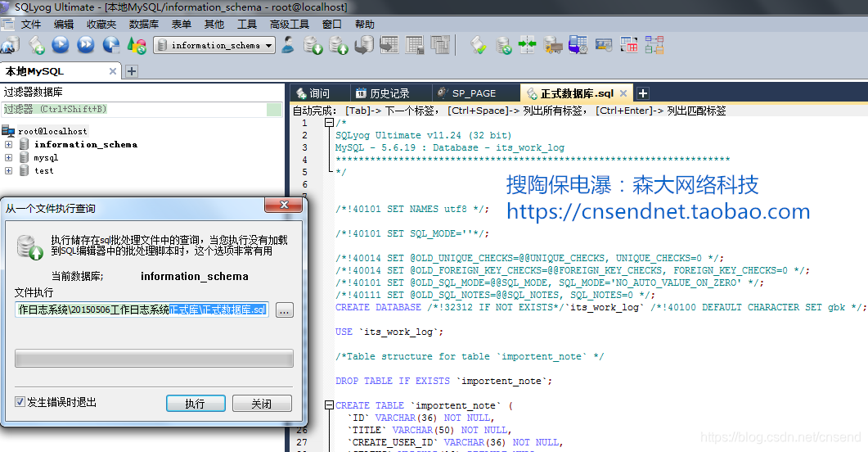Open the 其他 menu
The width and height of the screenshot is (868, 452).
point(214,25)
